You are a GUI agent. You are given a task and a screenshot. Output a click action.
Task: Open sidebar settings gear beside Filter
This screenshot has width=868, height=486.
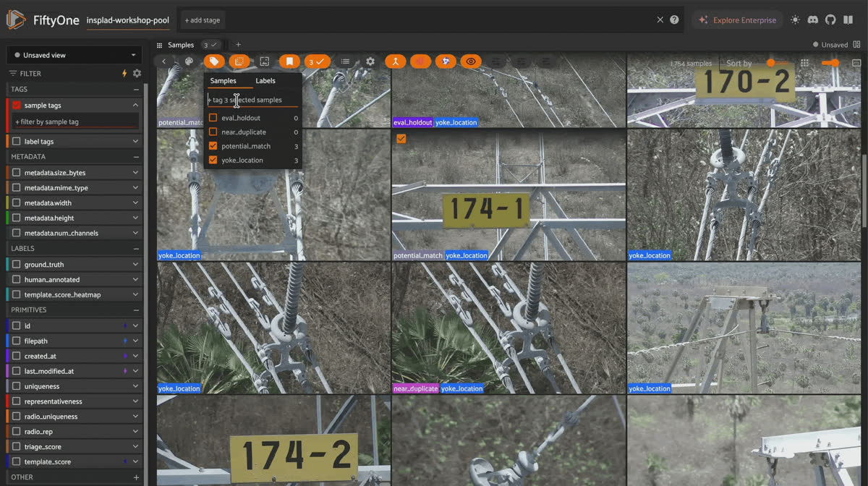[137, 73]
